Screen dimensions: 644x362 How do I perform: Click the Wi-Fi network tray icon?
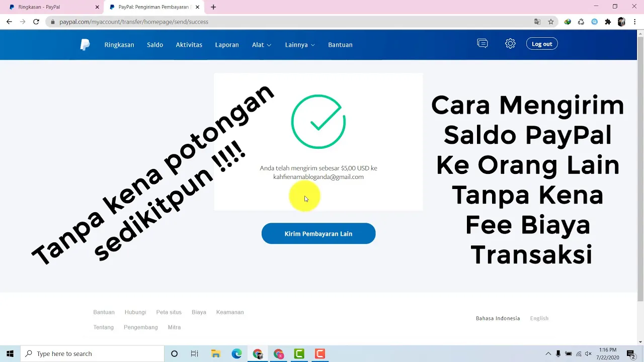click(x=579, y=353)
